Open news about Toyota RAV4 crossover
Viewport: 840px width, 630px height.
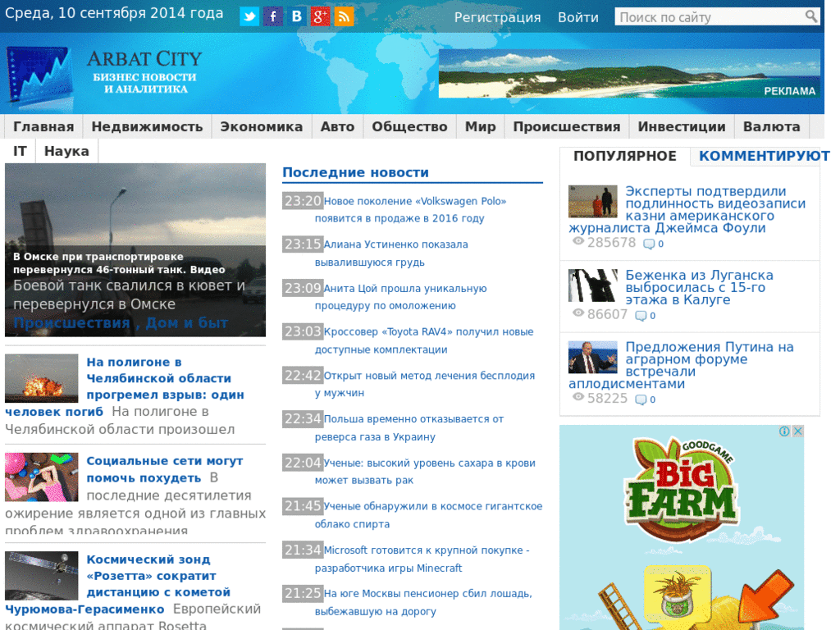[424, 340]
